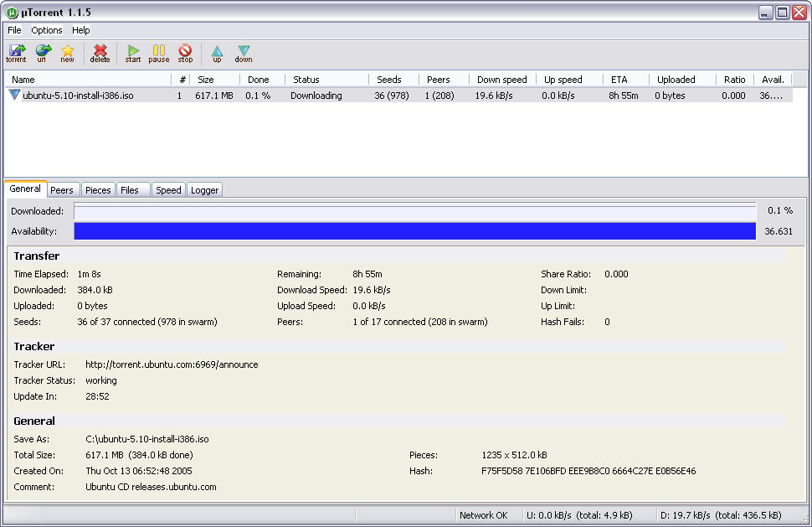Click the green start torrent icon
This screenshot has height=527, width=812.
click(x=133, y=54)
